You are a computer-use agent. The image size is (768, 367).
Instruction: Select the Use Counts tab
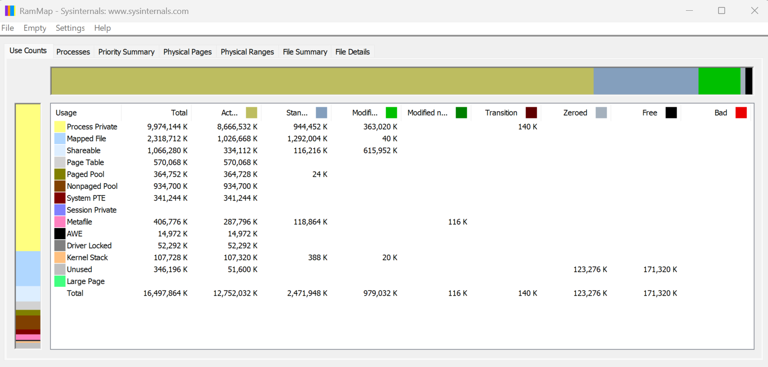(28, 50)
